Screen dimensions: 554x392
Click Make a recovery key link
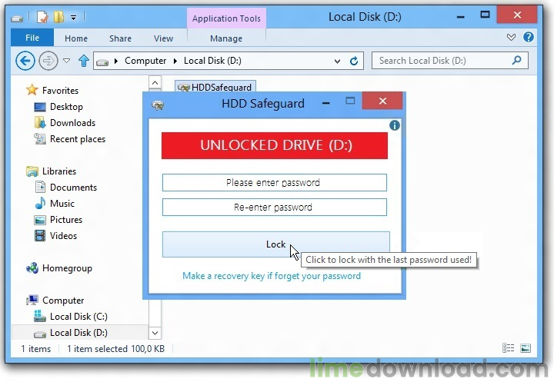pos(272,276)
